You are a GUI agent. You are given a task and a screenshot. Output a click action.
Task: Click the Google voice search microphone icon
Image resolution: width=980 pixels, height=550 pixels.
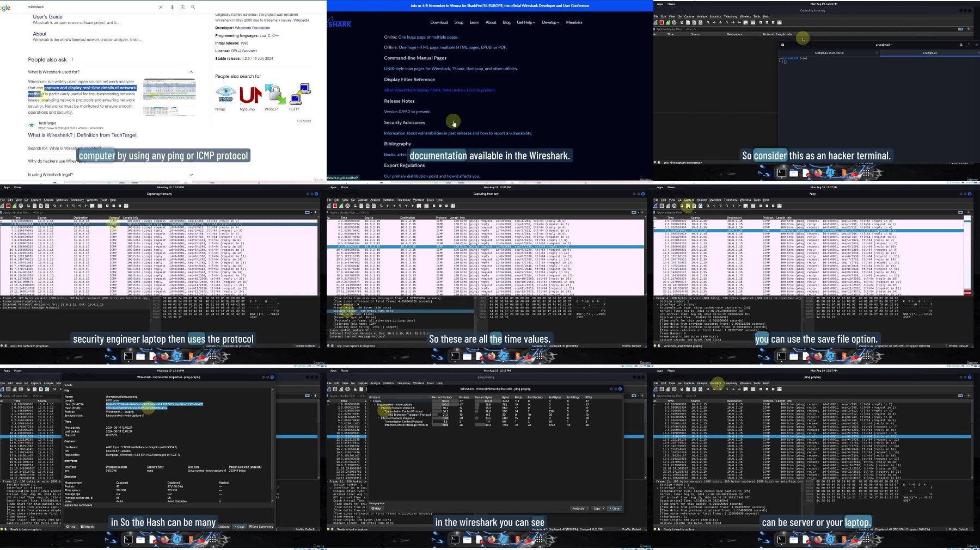pos(172,7)
